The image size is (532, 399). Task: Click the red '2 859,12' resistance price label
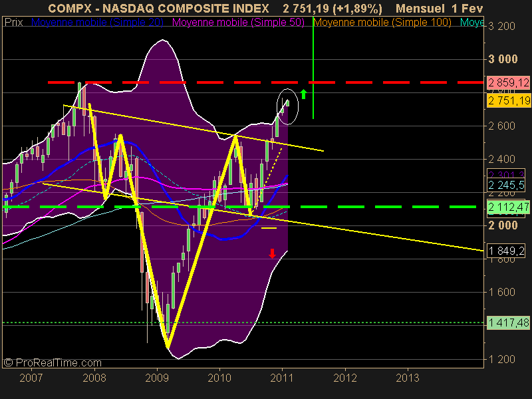click(x=508, y=82)
